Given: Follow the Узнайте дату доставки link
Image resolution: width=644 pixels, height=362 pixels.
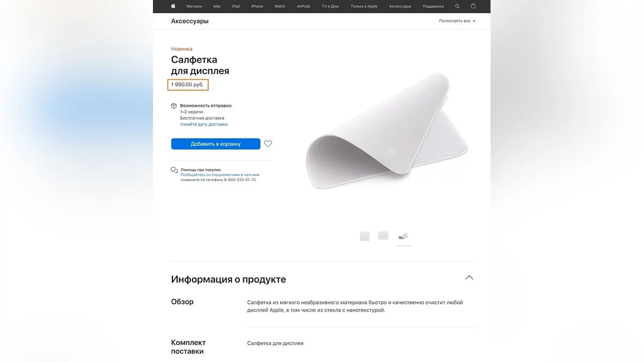Looking at the screenshot, I should 204,124.
